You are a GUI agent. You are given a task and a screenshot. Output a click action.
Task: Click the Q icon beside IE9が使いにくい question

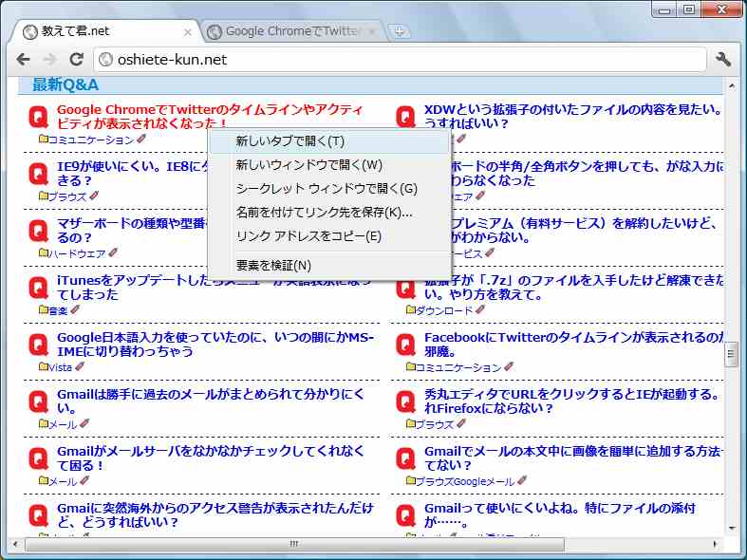click(x=38, y=174)
